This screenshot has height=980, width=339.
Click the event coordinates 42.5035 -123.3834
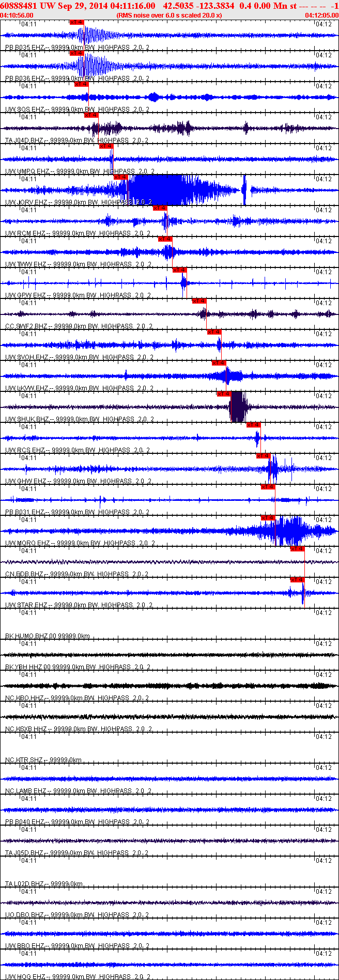pos(198,6)
